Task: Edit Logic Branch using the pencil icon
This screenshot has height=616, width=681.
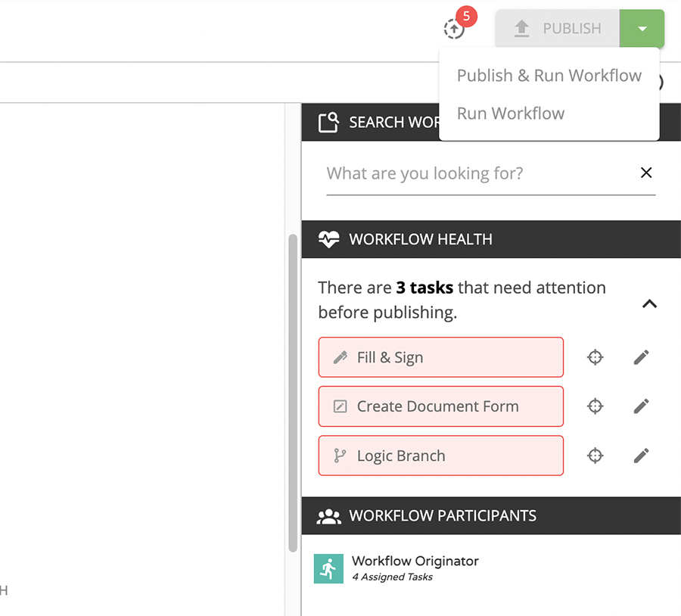Action: [x=641, y=456]
